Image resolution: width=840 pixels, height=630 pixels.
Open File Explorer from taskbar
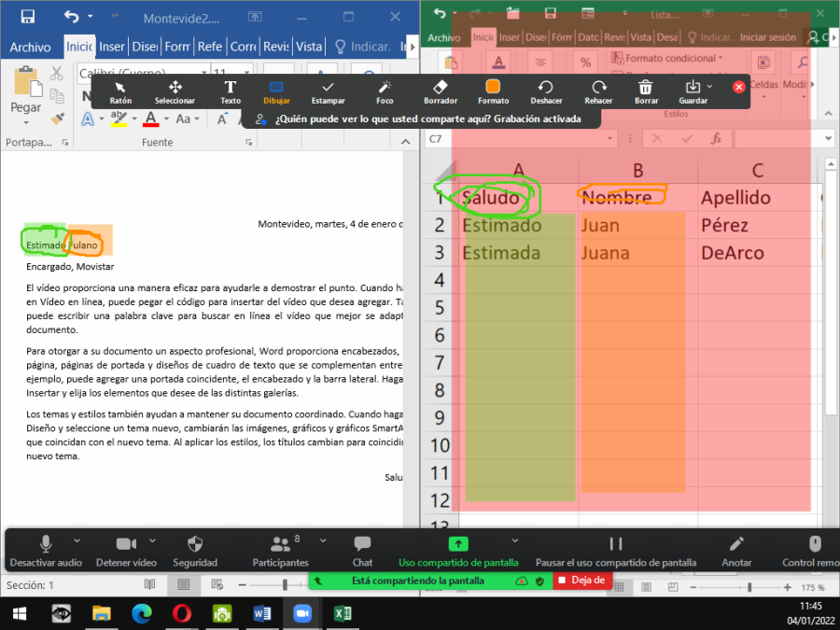pyautogui.click(x=101, y=613)
